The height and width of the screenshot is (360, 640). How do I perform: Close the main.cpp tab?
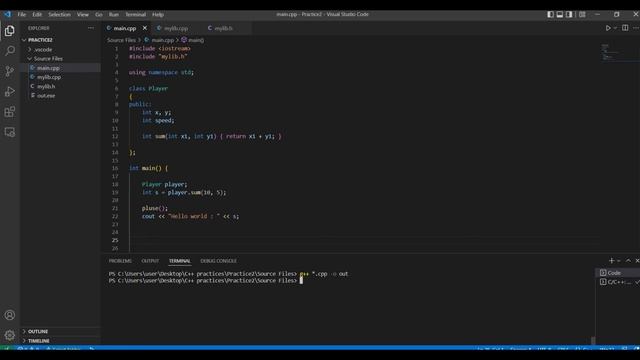pyautogui.click(x=144, y=28)
